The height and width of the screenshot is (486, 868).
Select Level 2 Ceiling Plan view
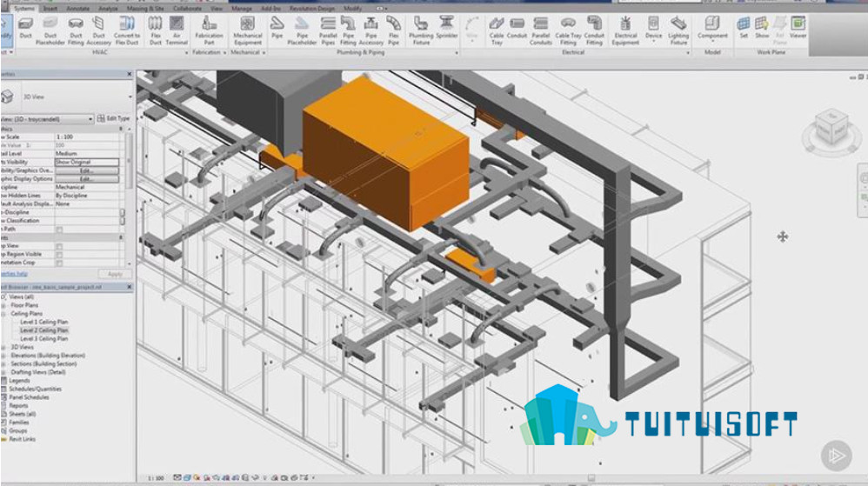coord(43,330)
